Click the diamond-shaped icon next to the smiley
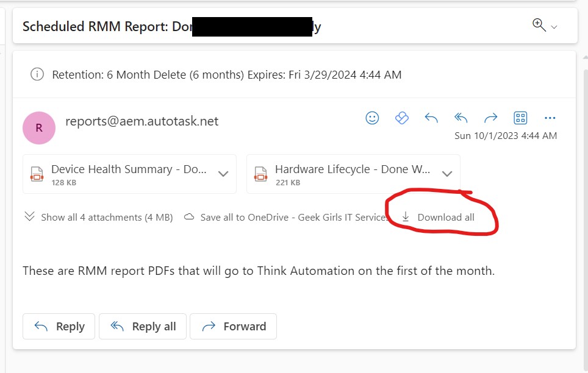Screen dimensions: 588x373 (402, 118)
